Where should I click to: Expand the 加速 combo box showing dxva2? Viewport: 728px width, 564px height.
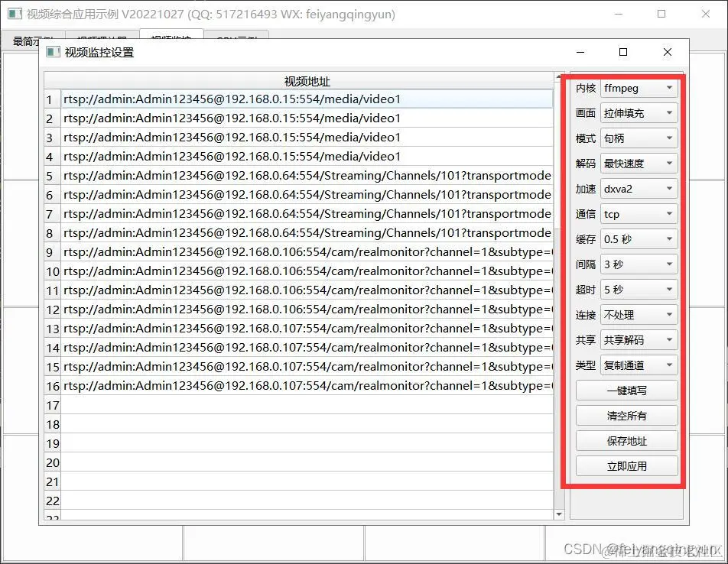click(x=639, y=189)
